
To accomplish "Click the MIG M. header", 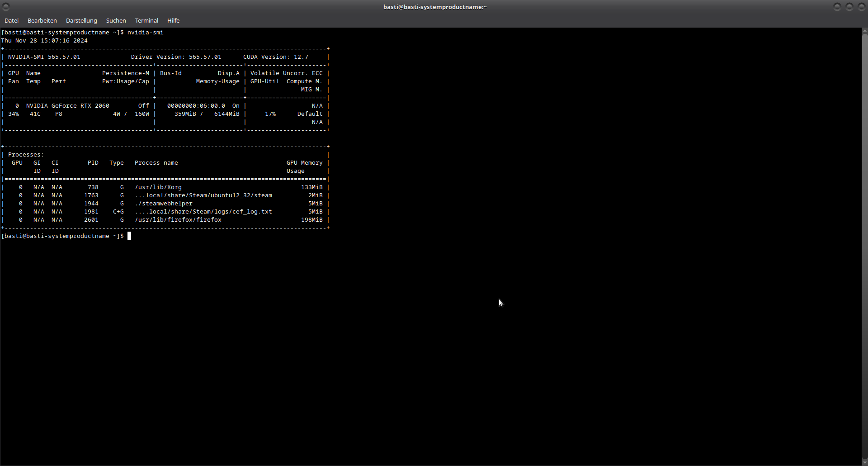I will pos(312,90).
